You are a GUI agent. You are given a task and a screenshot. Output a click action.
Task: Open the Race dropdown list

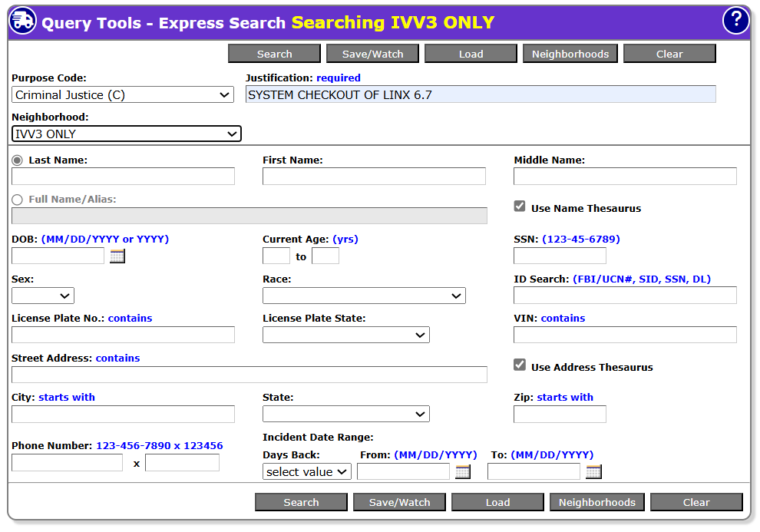[364, 296]
